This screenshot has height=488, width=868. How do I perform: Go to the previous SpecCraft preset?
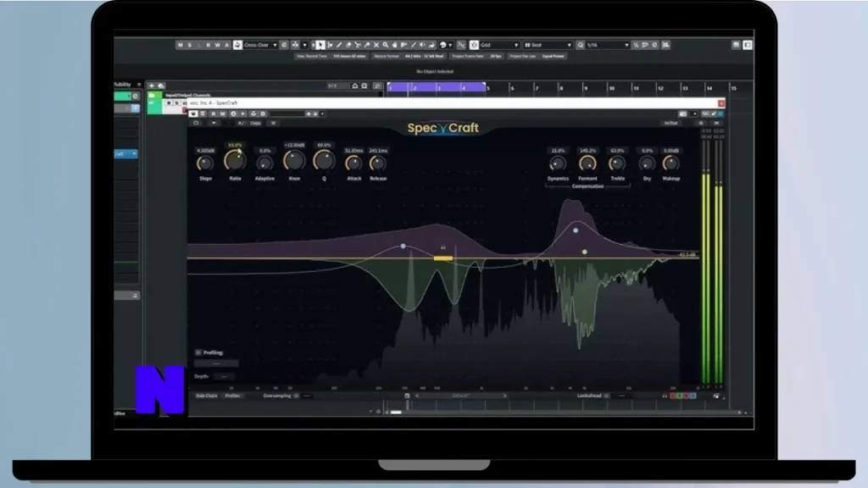tap(417, 396)
